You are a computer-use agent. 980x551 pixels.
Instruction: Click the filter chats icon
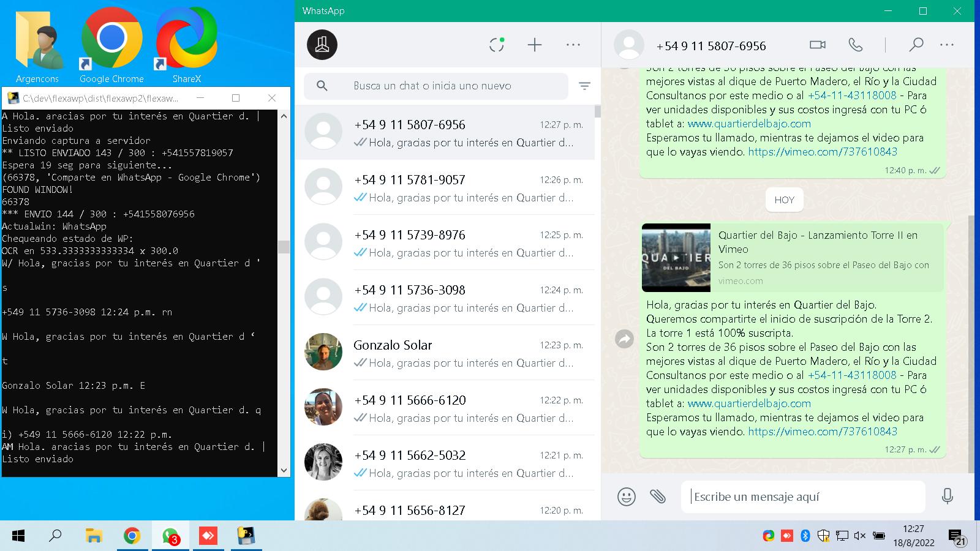[584, 86]
